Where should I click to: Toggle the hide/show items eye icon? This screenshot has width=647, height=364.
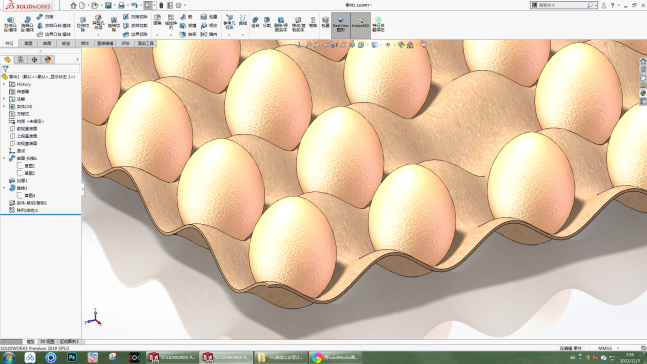[387, 45]
